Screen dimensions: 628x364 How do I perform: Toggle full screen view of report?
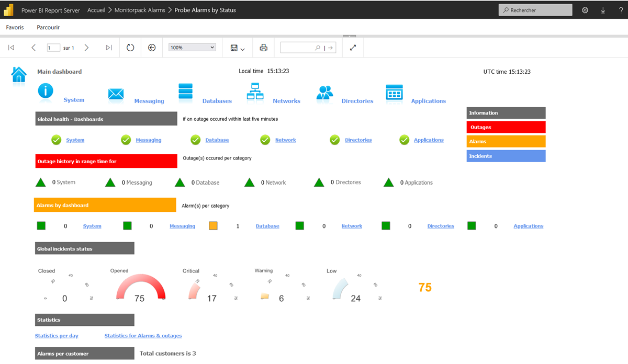tap(353, 48)
